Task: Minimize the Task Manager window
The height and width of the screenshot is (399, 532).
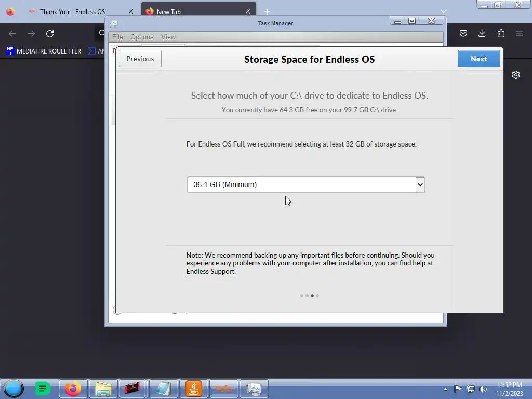Action: pos(397,21)
